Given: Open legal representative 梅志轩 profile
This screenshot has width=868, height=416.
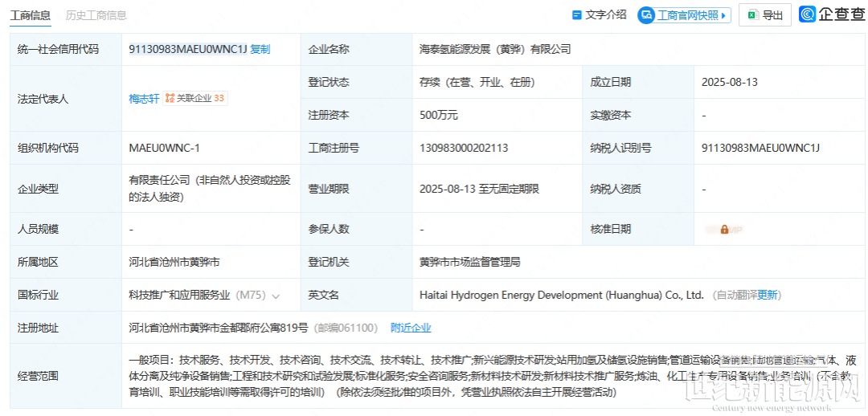Looking at the screenshot, I should [x=144, y=99].
